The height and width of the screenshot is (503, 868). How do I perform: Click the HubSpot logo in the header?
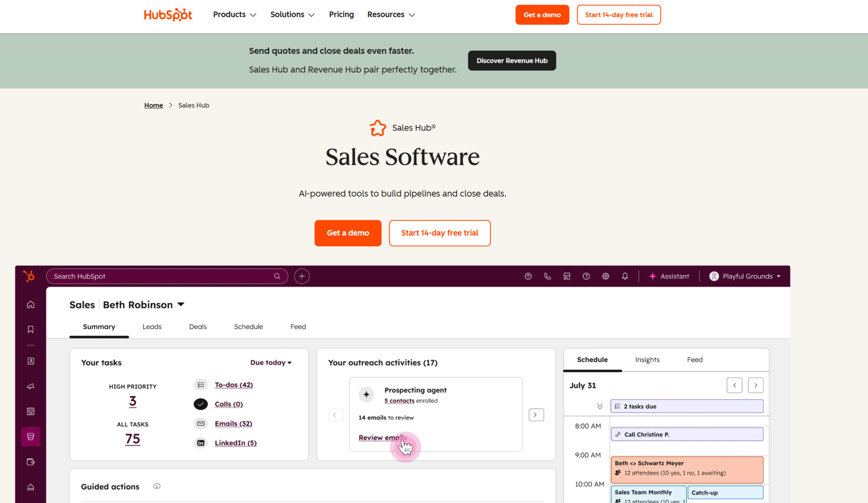pos(168,15)
